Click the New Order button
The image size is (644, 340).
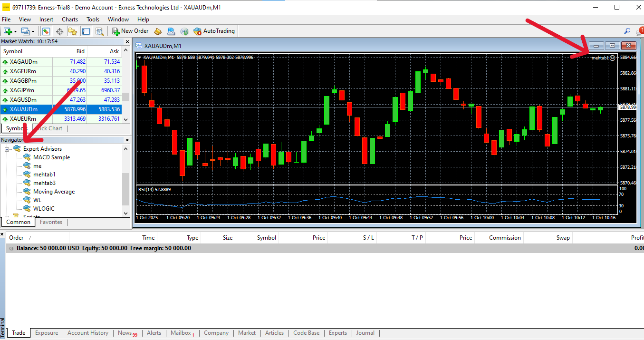coord(130,31)
